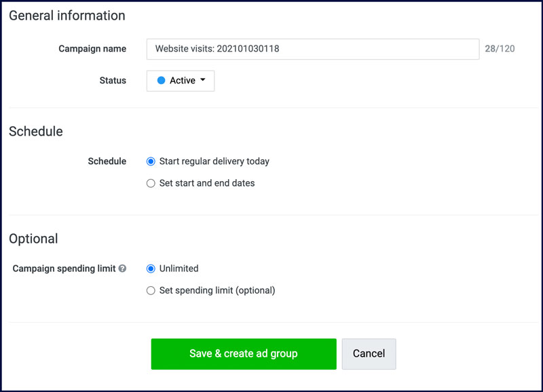The height and width of the screenshot is (392, 543).
Task: Select the Unlimited spending radio button
Action: [151, 269]
